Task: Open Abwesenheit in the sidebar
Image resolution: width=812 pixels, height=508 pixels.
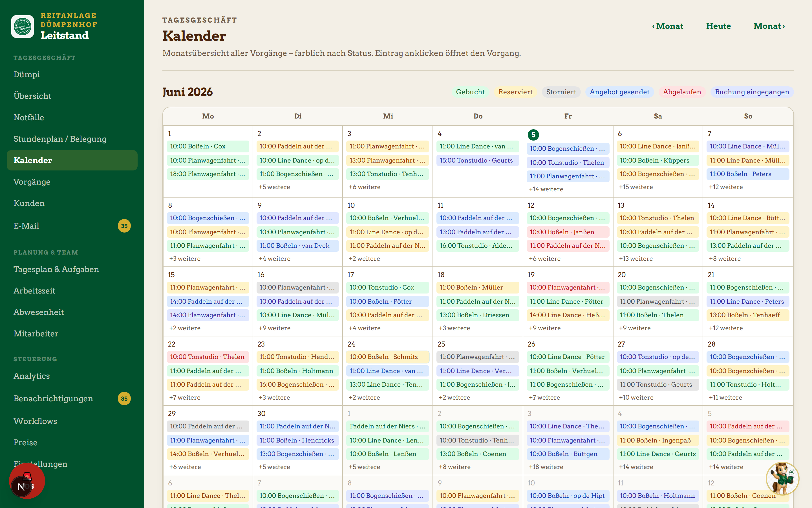Action: 72,312
